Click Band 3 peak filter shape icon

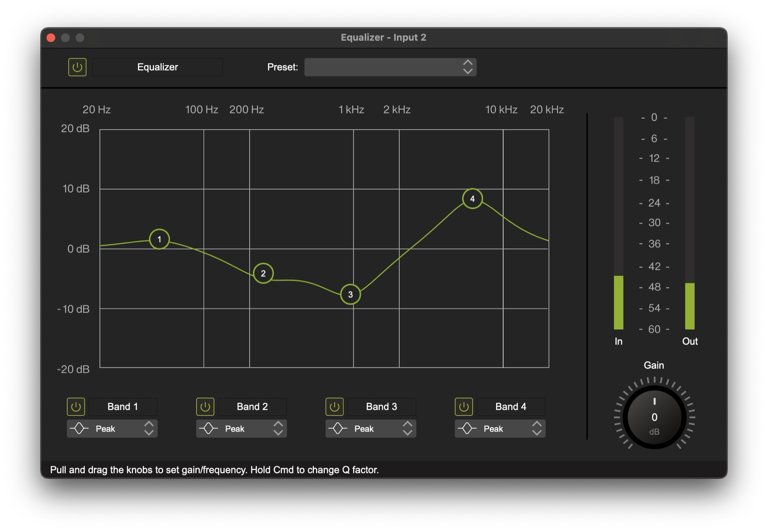[x=338, y=429]
